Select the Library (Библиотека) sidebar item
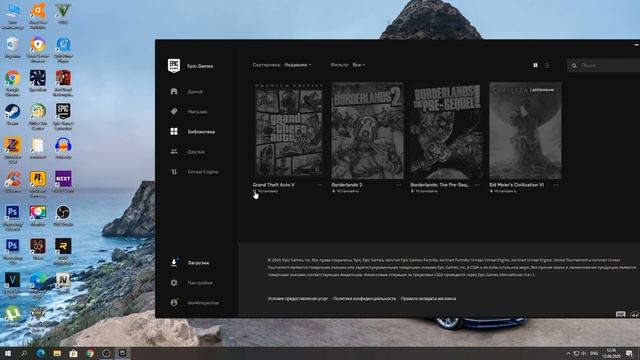This screenshot has height=360, width=640. click(193, 131)
